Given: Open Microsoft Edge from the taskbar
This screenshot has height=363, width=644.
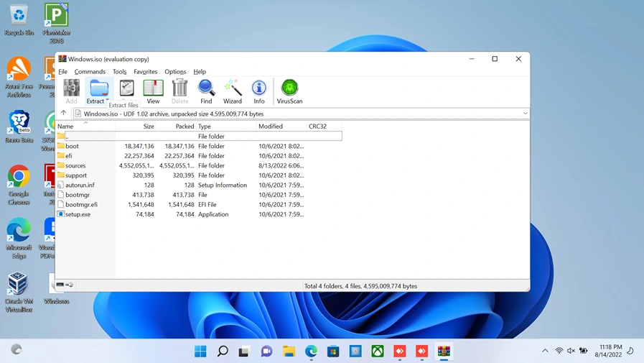Looking at the screenshot, I should click(312, 351).
